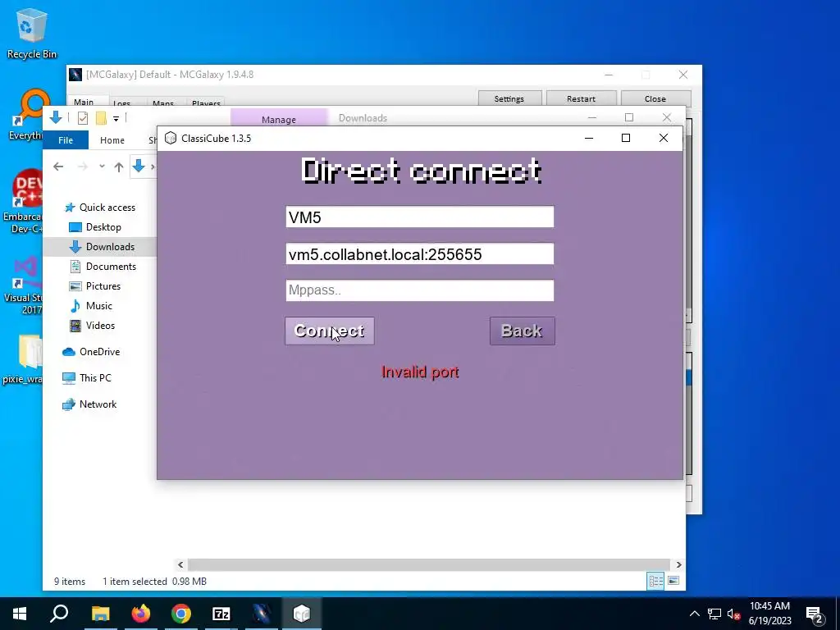Go Back from Direct connect screen
This screenshot has height=630, width=840.
[x=522, y=331]
